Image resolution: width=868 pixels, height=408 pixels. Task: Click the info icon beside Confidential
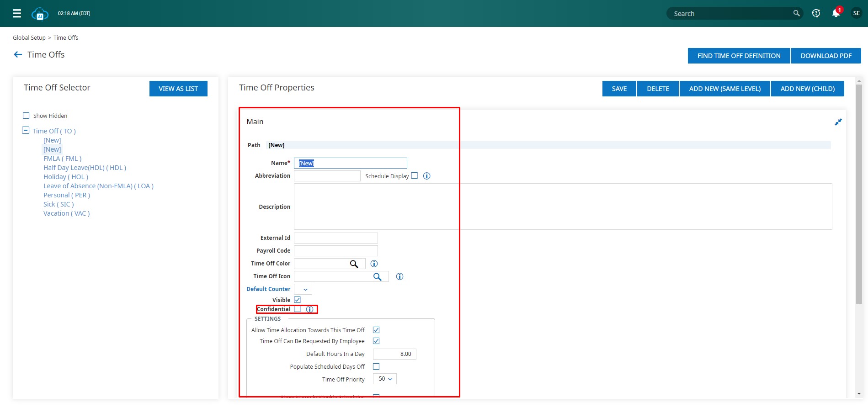310,309
